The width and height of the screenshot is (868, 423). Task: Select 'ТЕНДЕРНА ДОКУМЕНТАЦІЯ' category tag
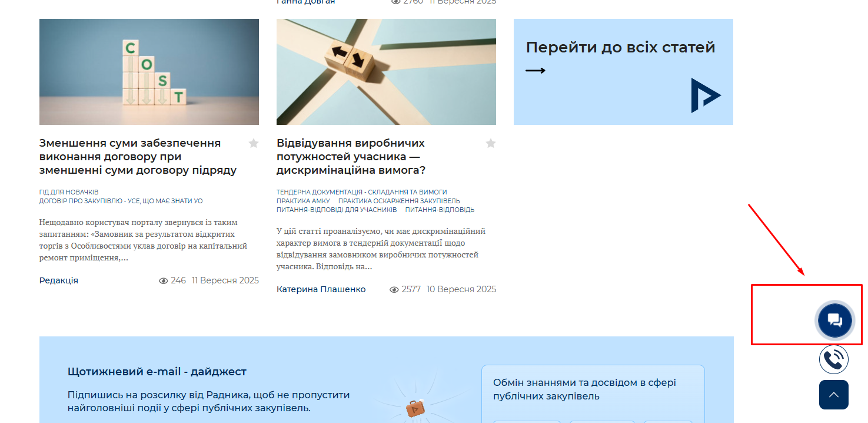click(361, 192)
